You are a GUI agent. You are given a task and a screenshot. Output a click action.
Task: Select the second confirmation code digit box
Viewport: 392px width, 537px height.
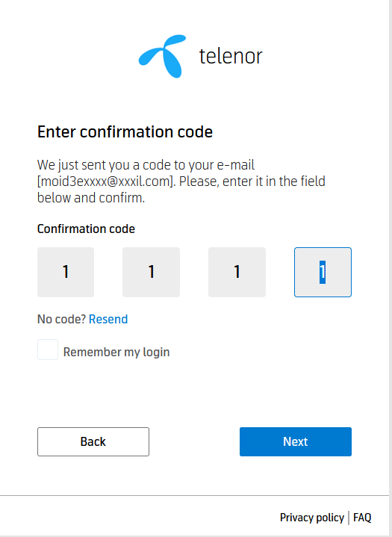tap(152, 273)
